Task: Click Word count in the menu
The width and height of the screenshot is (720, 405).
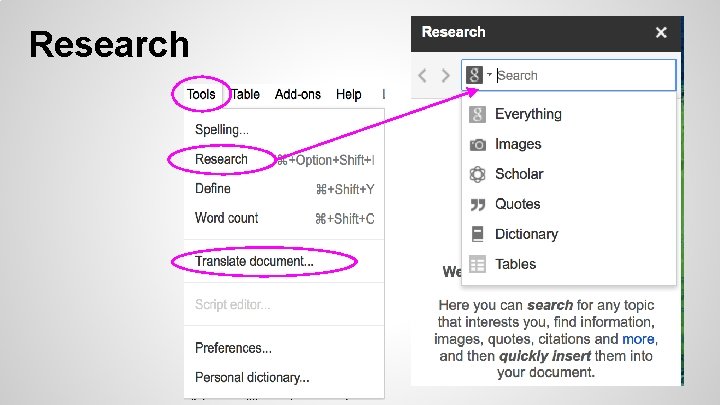Action: tap(226, 218)
